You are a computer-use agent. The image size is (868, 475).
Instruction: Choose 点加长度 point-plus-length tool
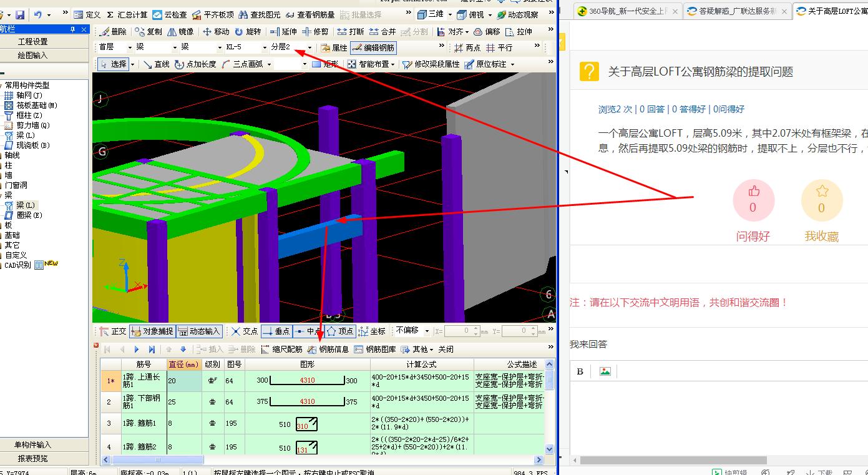[x=195, y=64]
